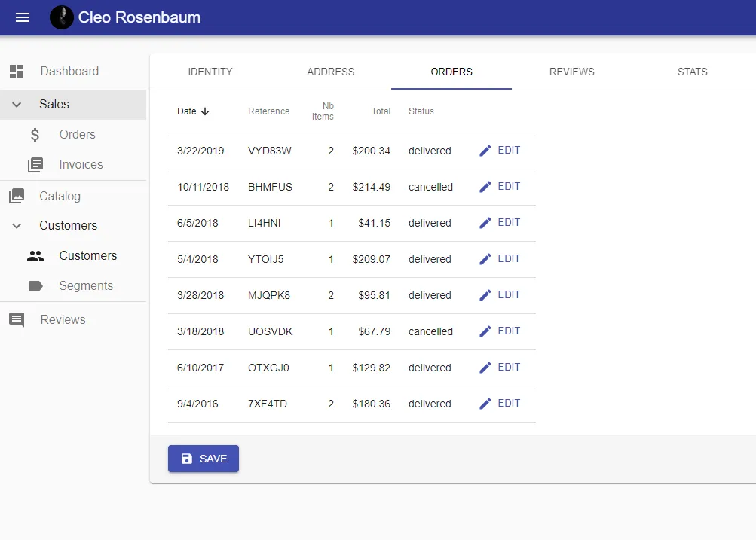Sort by the Date column header
The width and height of the screenshot is (756, 540).
187,111
